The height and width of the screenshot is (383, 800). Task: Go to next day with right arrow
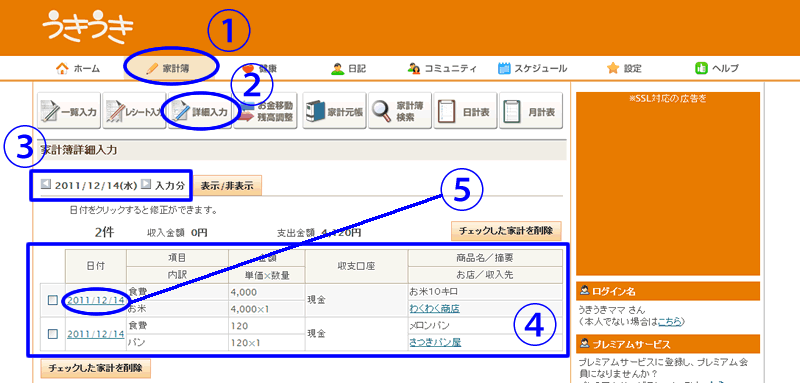(145, 184)
